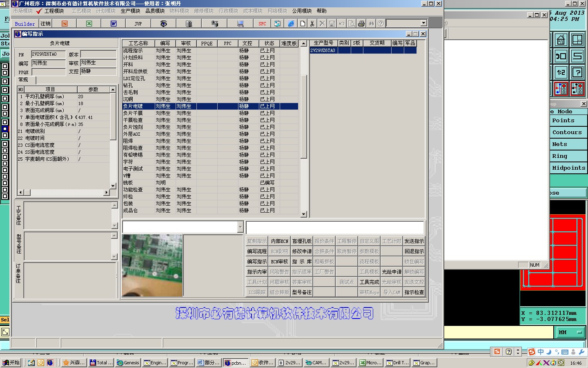Select the 阻焊 process row
The height and width of the screenshot is (368, 588).
(210, 141)
